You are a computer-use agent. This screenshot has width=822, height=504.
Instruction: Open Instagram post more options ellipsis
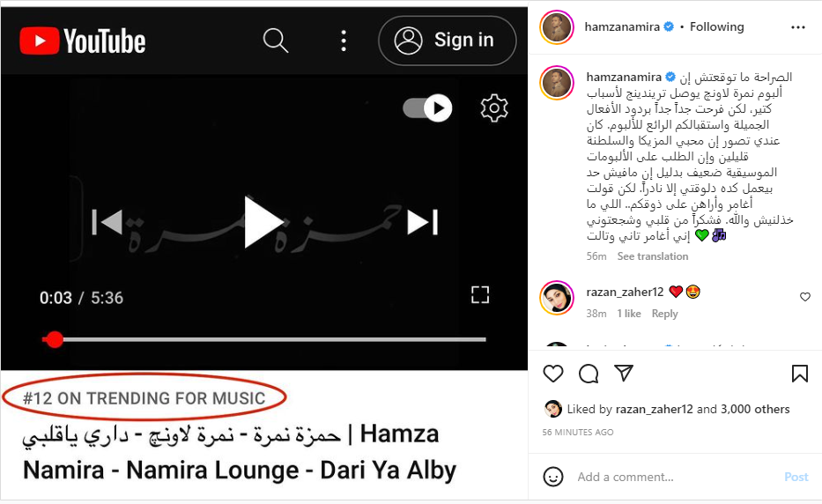(798, 27)
